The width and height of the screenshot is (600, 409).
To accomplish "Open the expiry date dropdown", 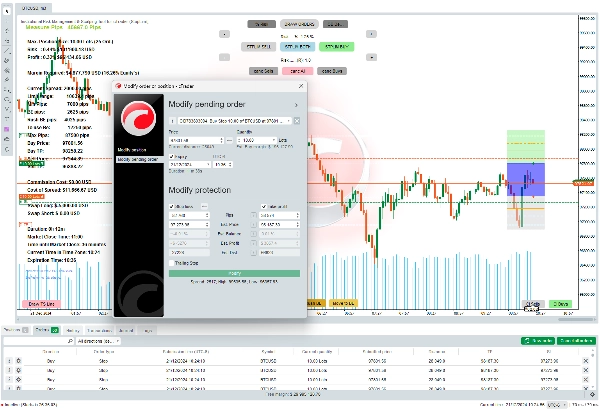I will (x=190, y=165).
